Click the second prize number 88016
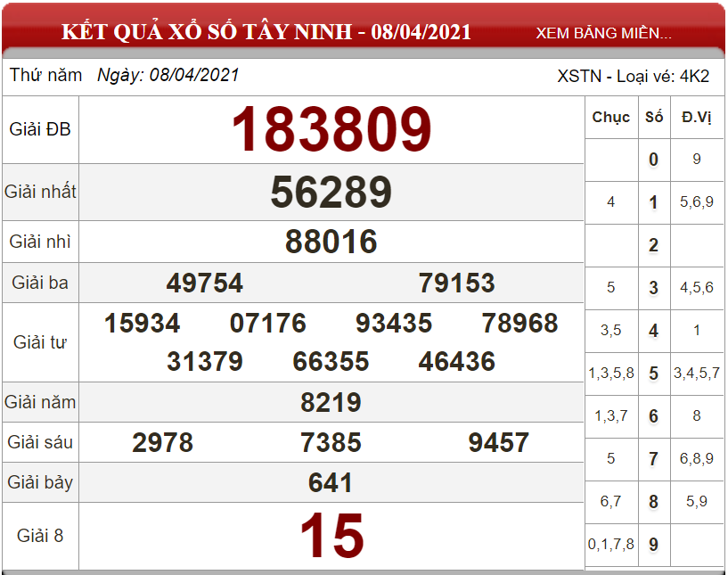 [x=331, y=242]
